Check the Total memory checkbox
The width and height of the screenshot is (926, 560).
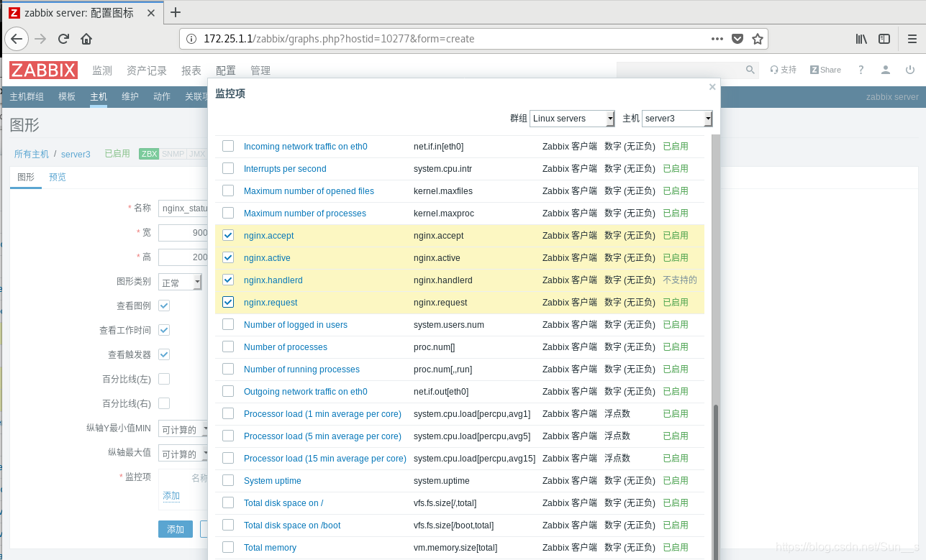(228, 547)
